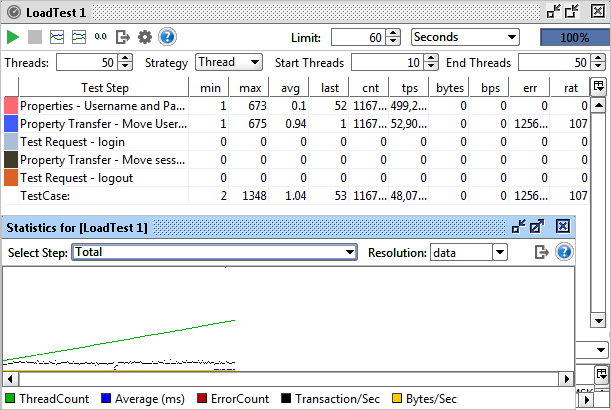Select the Properties - Username and Pa... row

[x=296, y=106]
